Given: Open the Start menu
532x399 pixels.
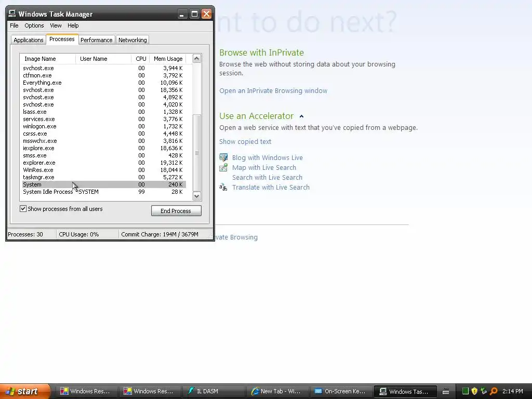Looking at the screenshot, I should click(25, 391).
